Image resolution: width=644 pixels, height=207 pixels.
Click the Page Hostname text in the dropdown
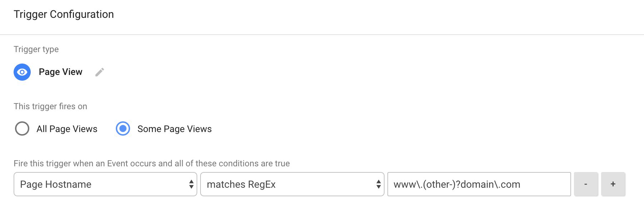pos(56,185)
